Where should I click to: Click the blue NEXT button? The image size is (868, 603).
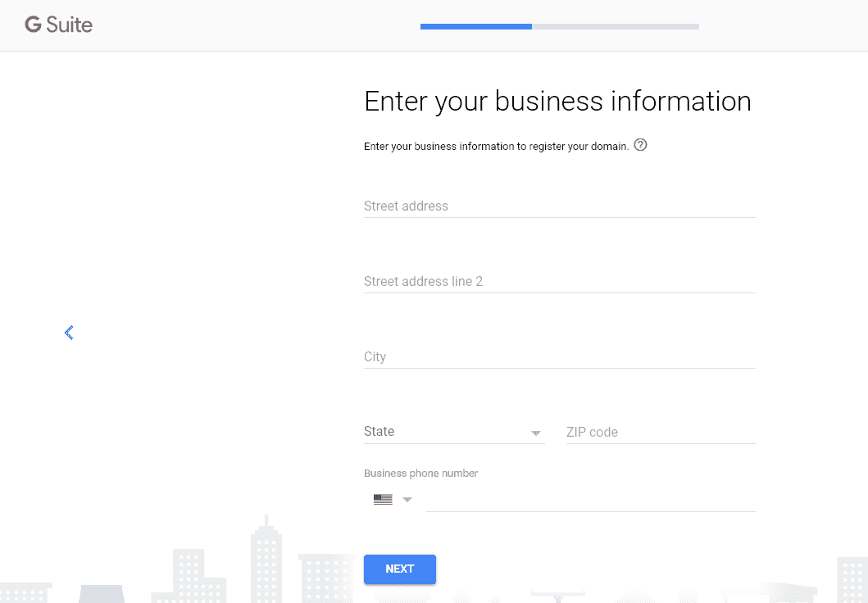pyautogui.click(x=400, y=569)
